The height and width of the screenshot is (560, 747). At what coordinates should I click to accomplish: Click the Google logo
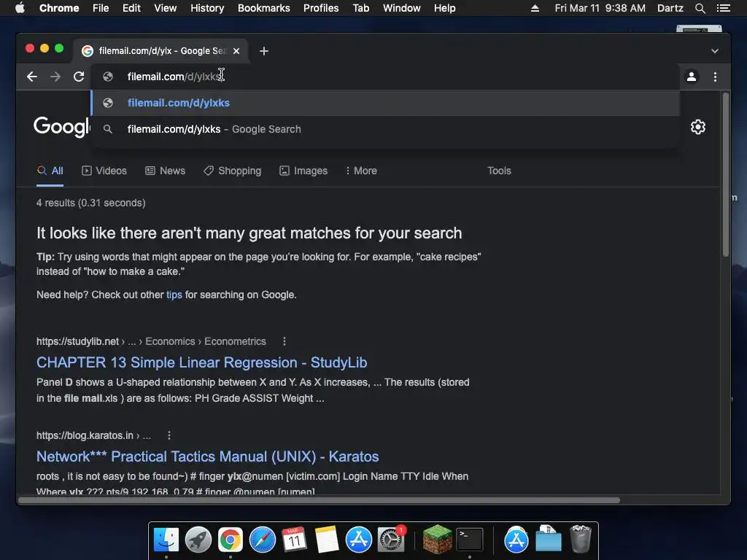pos(61,127)
